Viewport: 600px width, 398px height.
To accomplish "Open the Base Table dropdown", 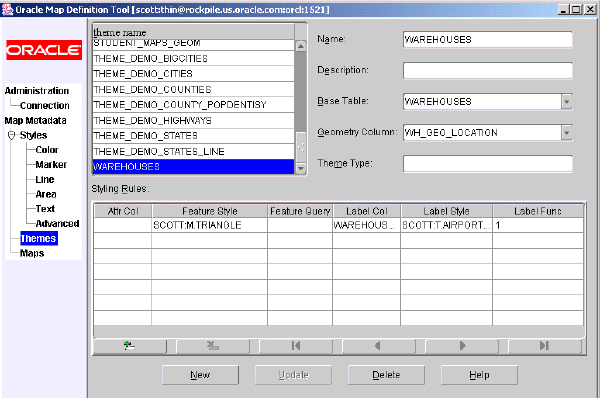I will (567, 101).
